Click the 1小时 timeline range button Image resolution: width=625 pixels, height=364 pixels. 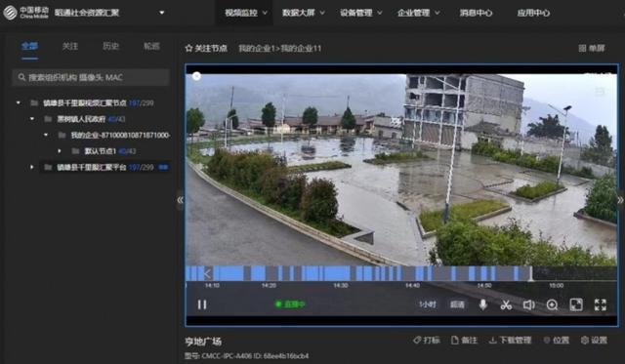point(428,304)
